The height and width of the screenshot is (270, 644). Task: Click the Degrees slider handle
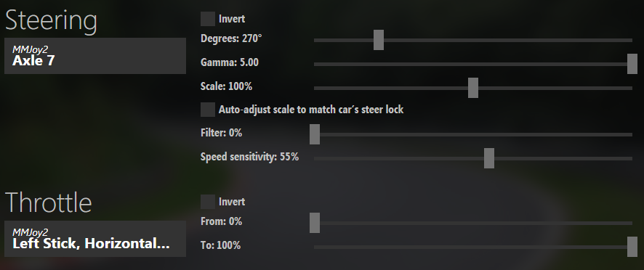point(379,40)
